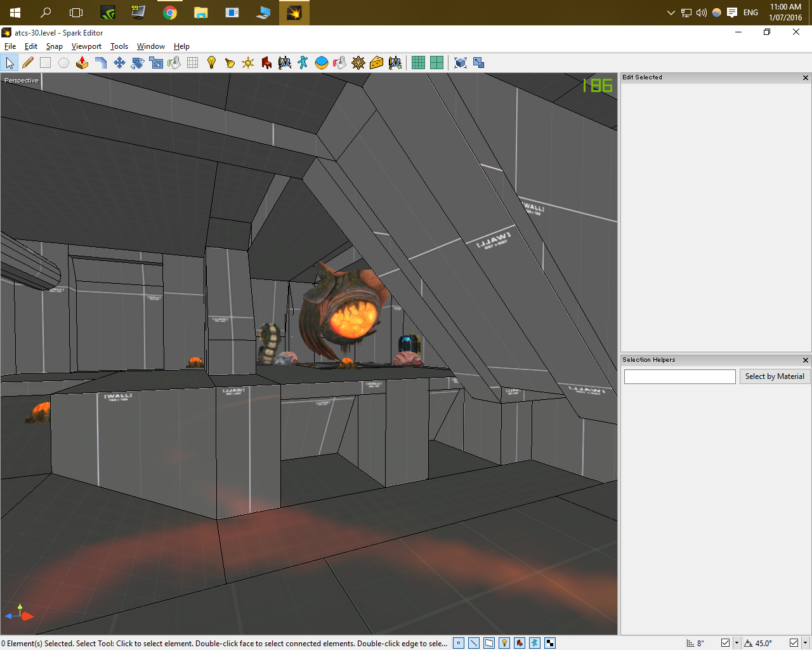This screenshot has width=812, height=650.
Task: Open the grid size dropdown arrow
Action: click(737, 643)
